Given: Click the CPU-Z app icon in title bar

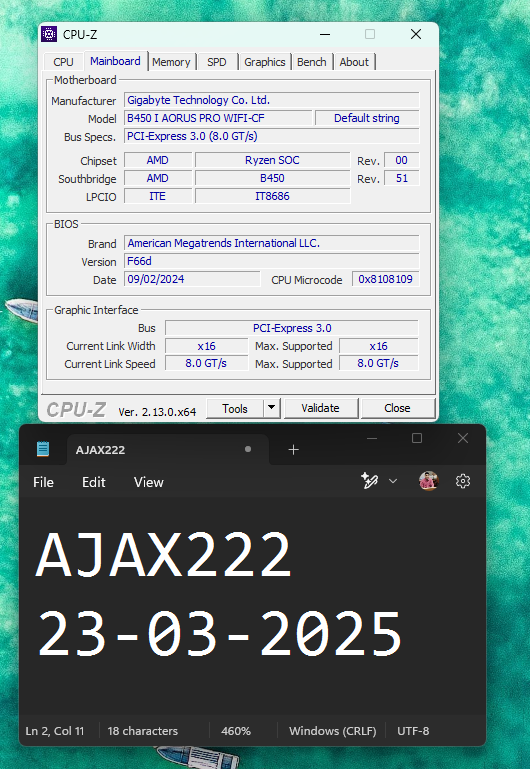Looking at the screenshot, I should coord(49,34).
